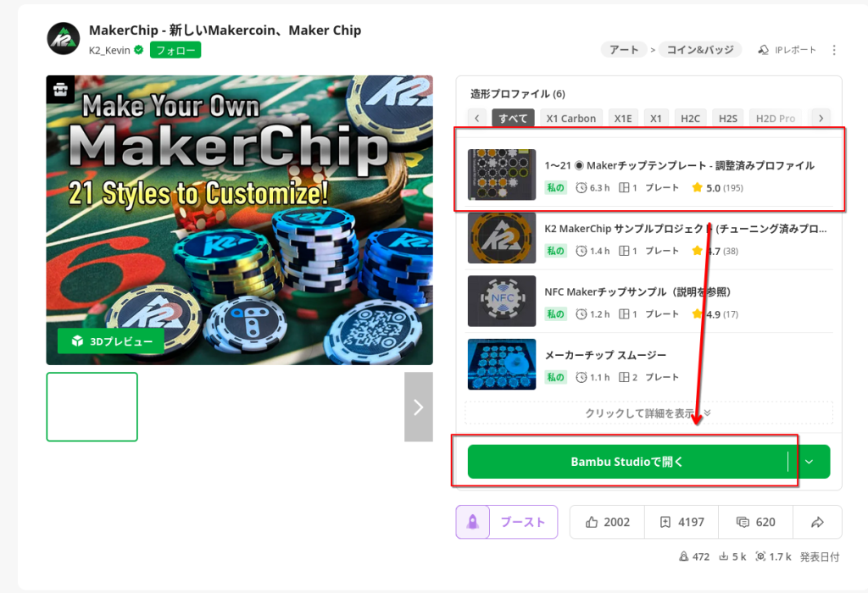Toggle the green フォロー follow button
Image resolution: width=868 pixels, height=593 pixels.
tap(175, 50)
